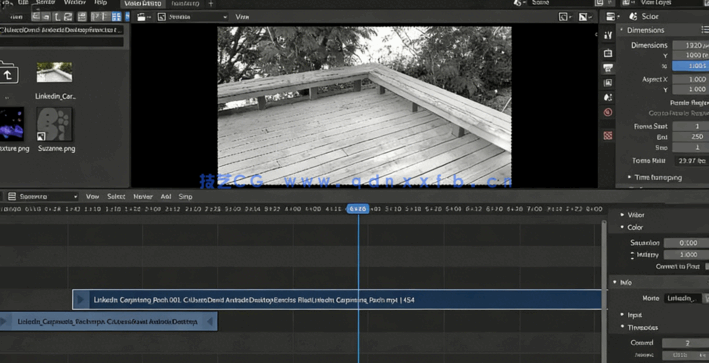Image resolution: width=709 pixels, height=363 pixels.
Task: Select the texture.png thumbnail
Action: tap(12, 124)
